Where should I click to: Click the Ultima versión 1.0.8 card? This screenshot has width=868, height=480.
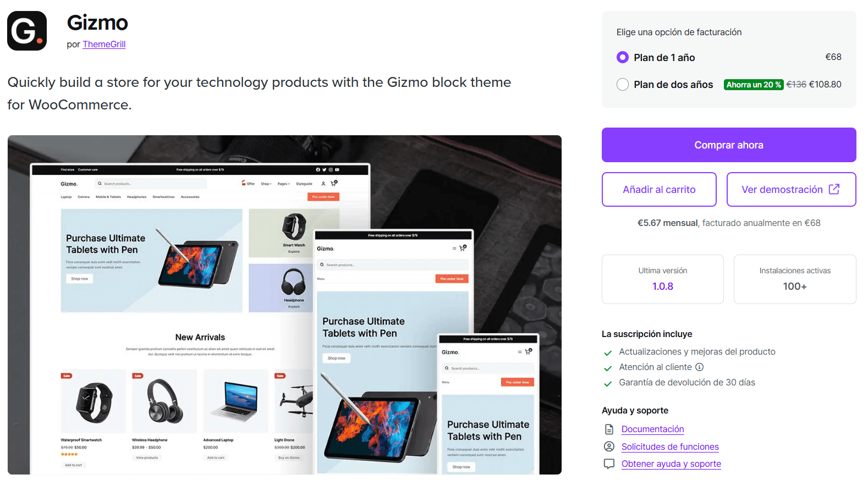tap(662, 279)
